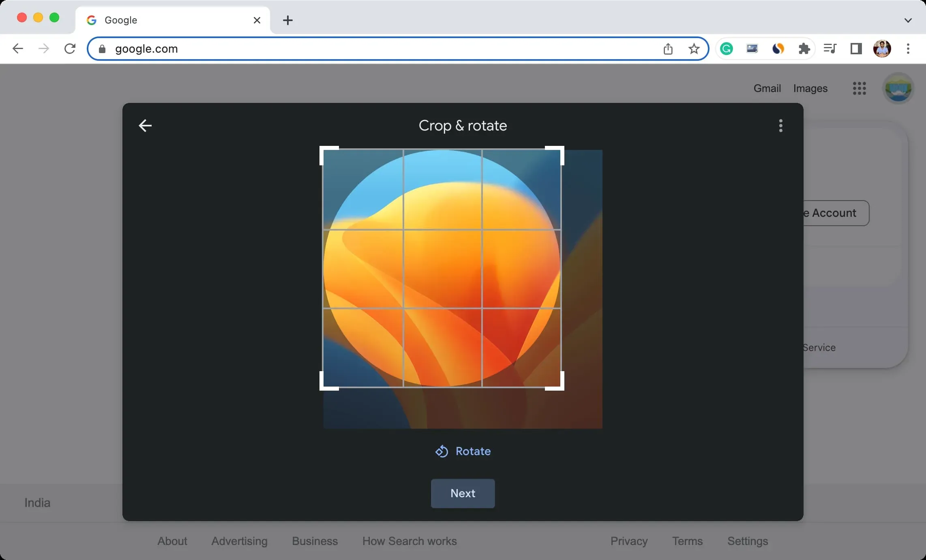Click the Google Apps grid icon
The height and width of the screenshot is (560, 926).
859,87
